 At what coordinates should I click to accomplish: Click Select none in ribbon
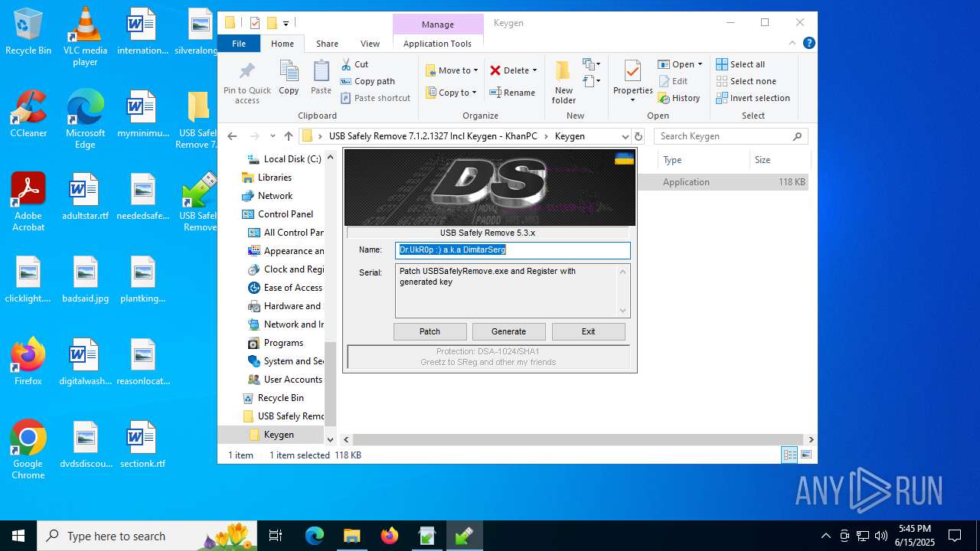[746, 81]
